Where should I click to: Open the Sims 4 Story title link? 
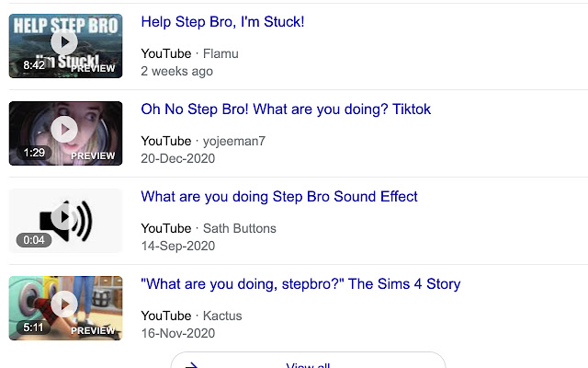[x=300, y=284]
